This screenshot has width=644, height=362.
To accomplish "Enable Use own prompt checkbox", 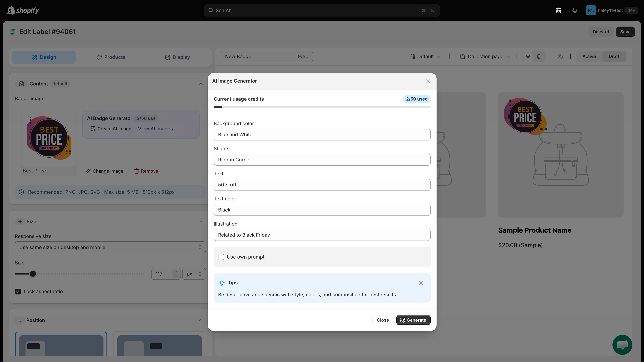I will pos(221,257).
